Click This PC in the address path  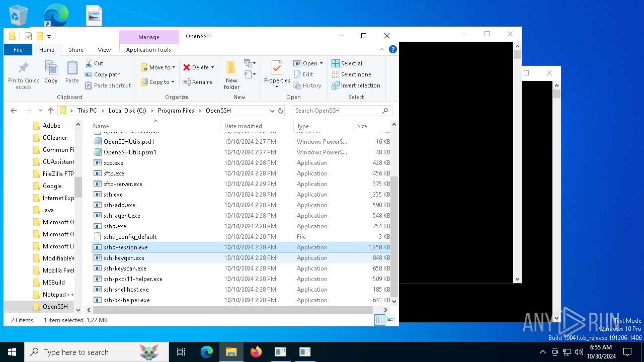click(87, 111)
